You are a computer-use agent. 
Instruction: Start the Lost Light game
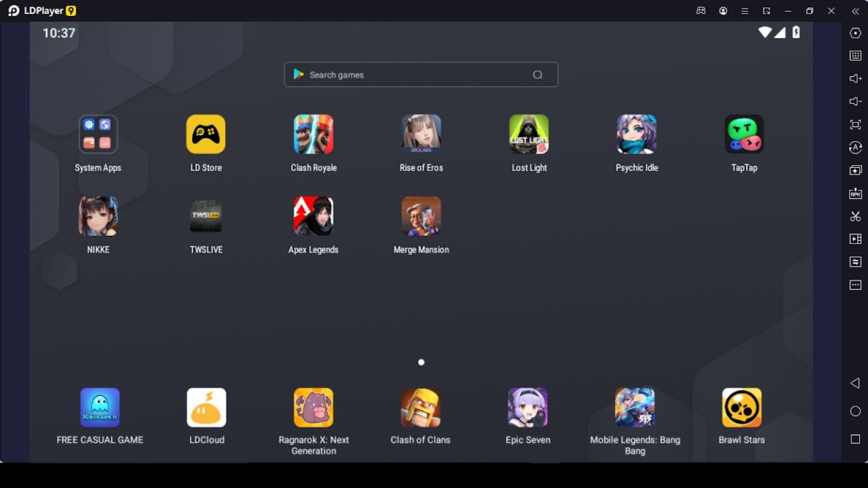(529, 134)
